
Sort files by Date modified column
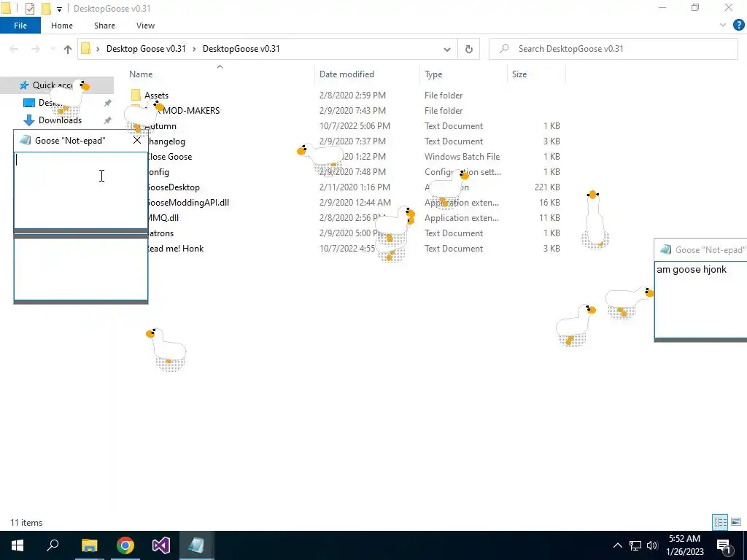coord(347,74)
